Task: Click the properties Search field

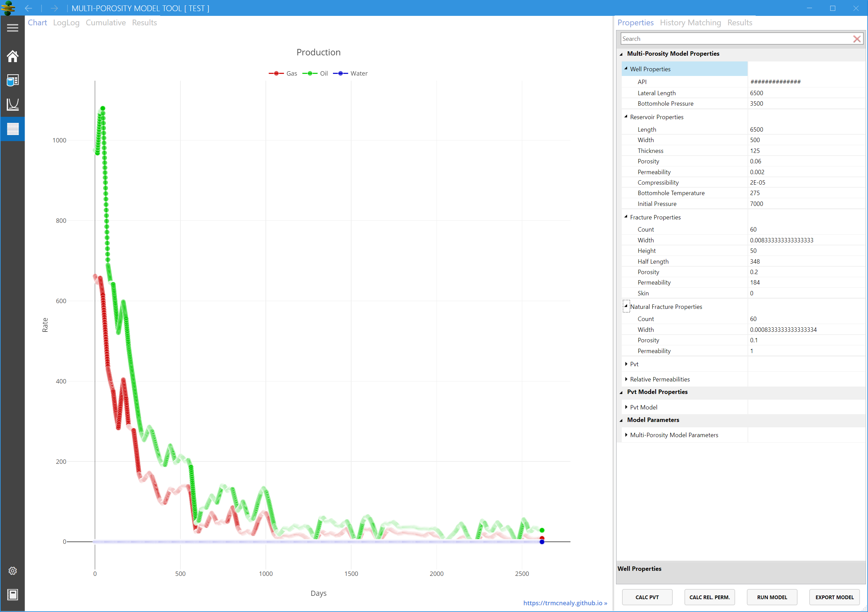Action: [x=733, y=39]
